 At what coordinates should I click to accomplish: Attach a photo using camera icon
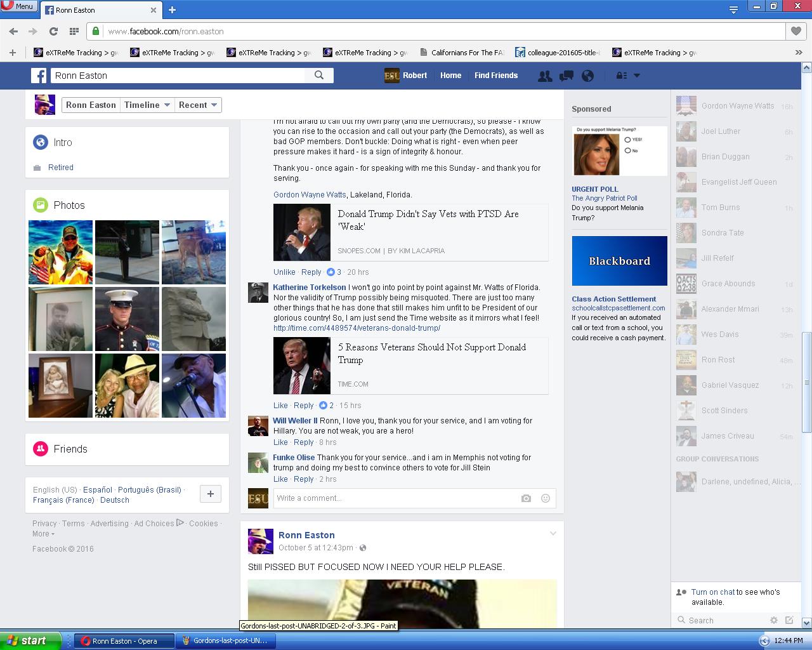tap(526, 498)
